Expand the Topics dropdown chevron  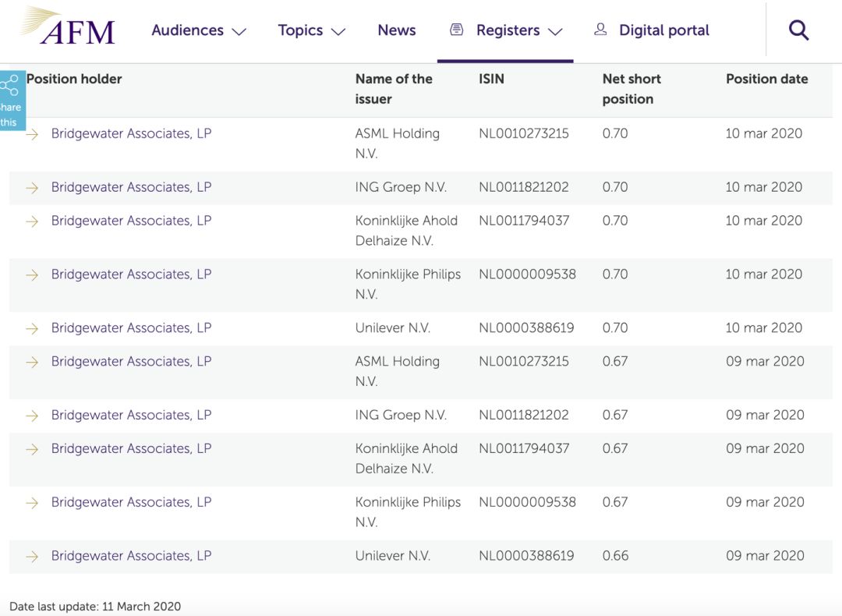tap(338, 32)
